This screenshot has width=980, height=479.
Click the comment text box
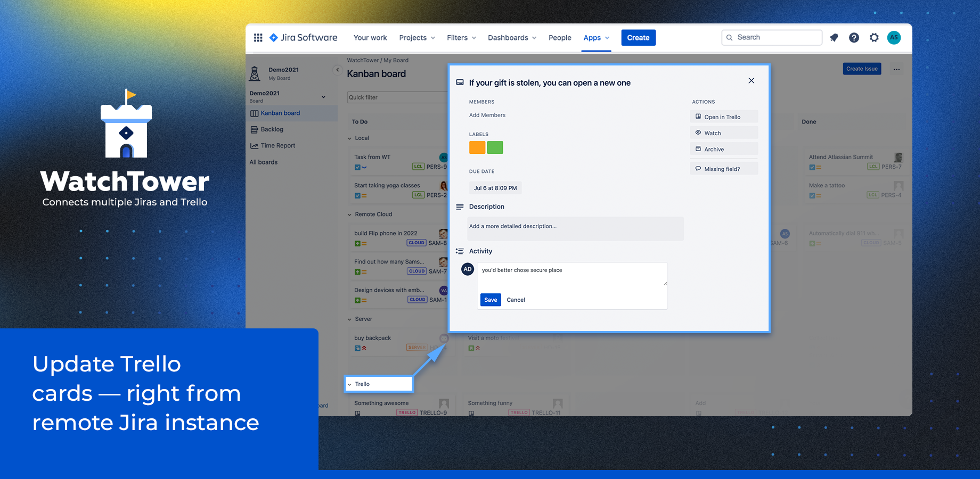tap(572, 275)
